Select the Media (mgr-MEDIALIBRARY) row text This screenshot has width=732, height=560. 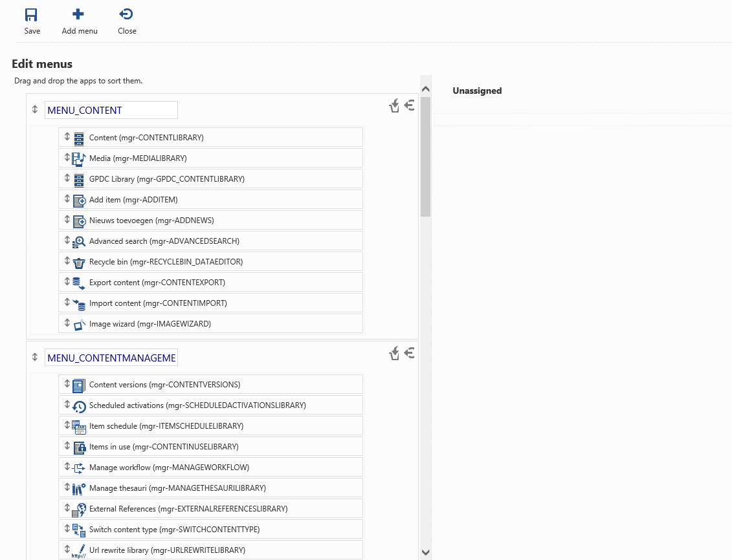[139, 158]
